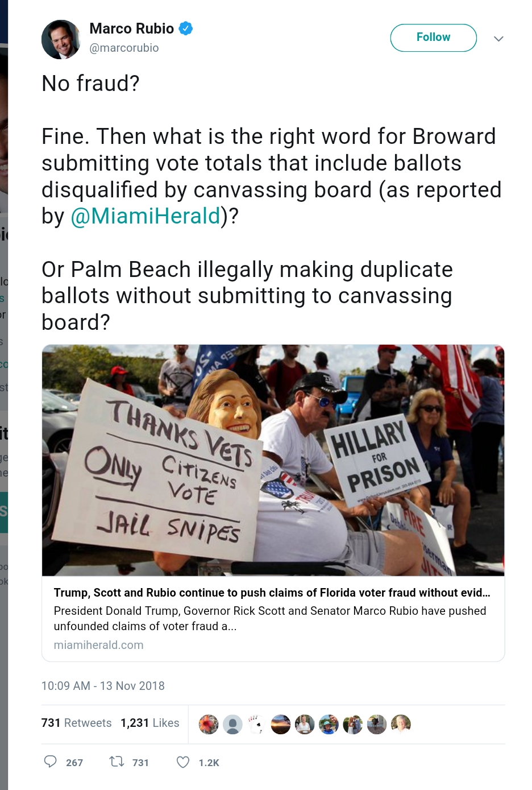Click the gray default liker avatar

pos(232,724)
